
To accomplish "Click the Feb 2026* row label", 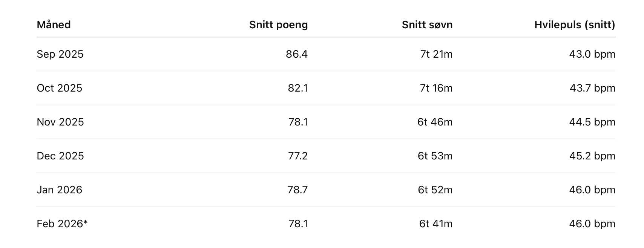I will pyautogui.click(x=62, y=224).
